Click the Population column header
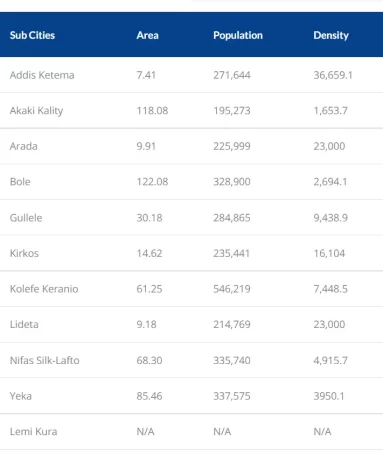The image size is (383, 454). [x=238, y=35]
